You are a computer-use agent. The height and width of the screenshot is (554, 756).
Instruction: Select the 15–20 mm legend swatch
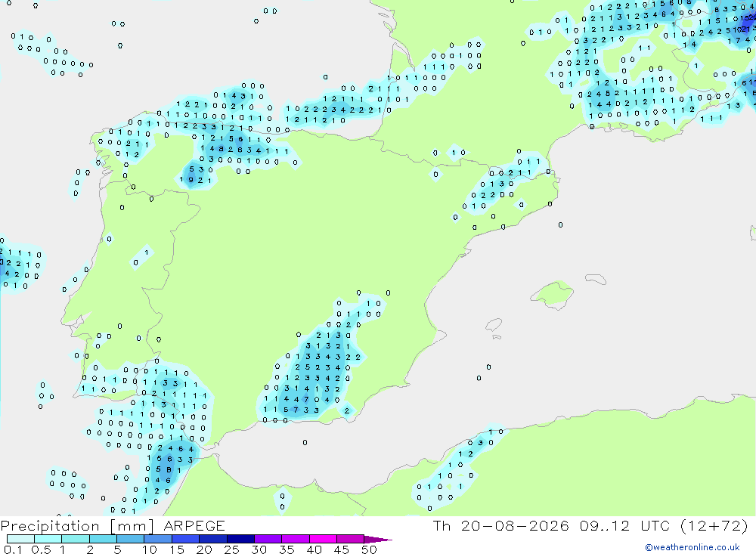186,539
